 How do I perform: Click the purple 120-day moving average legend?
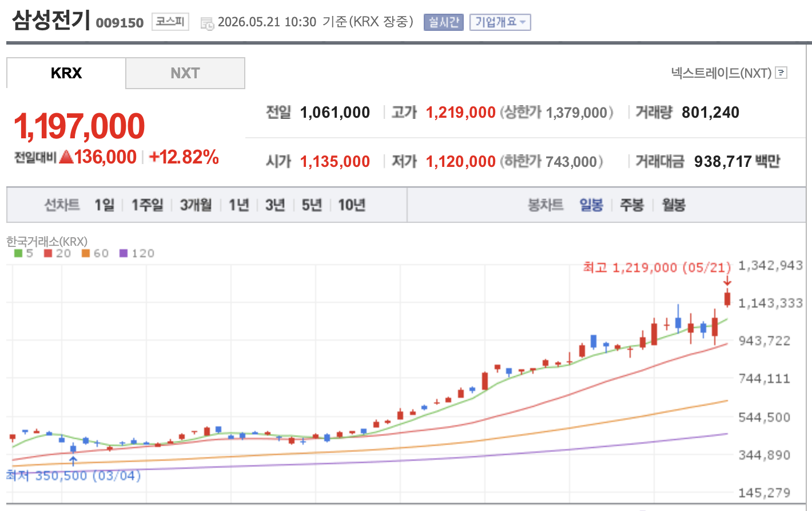(137, 253)
